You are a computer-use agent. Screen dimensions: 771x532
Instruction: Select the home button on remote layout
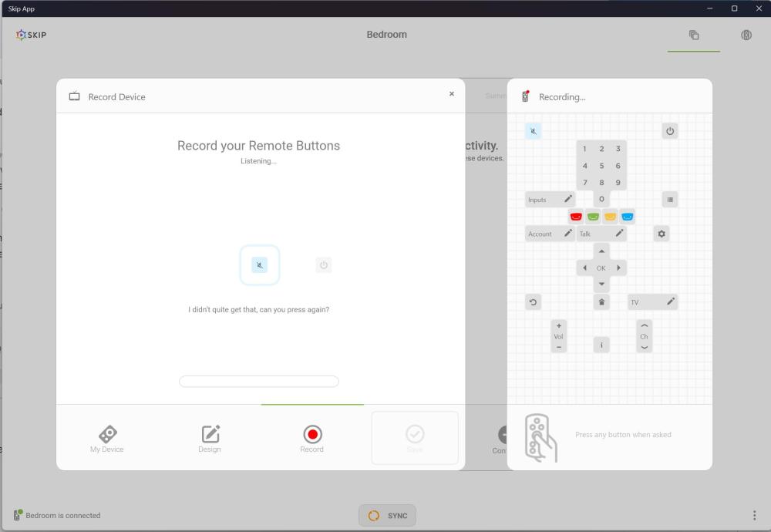[x=601, y=302]
